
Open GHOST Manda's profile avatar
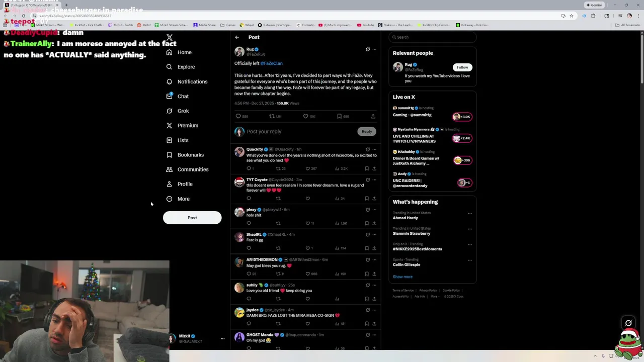point(239,337)
